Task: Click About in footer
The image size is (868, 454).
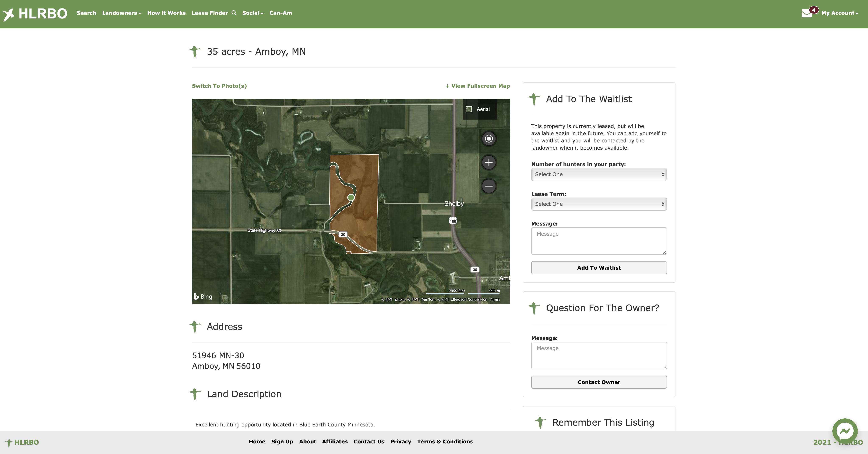Action: [x=308, y=441]
